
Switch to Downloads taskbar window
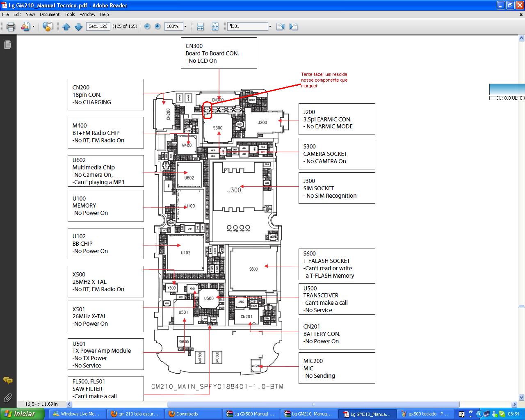(x=193, y=414)
